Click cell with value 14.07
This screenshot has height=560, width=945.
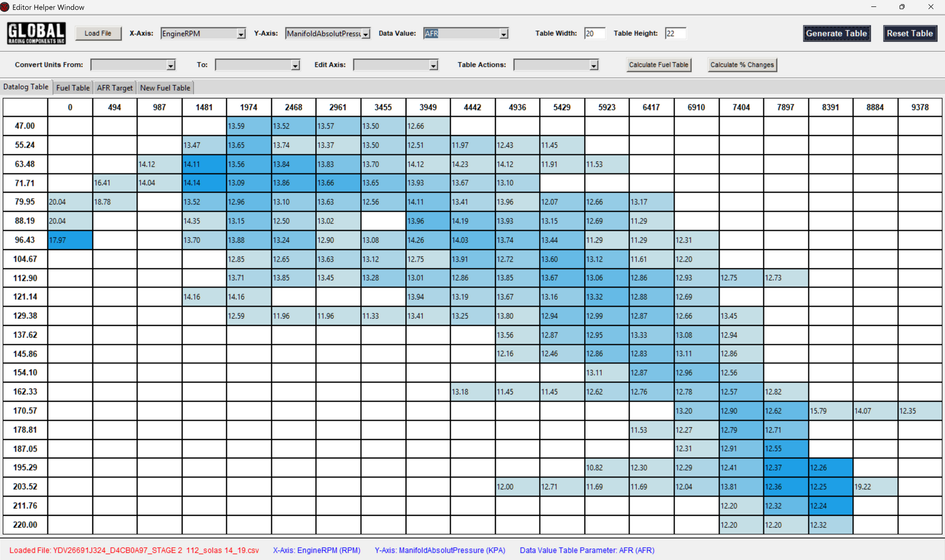[x=875, y=411]
